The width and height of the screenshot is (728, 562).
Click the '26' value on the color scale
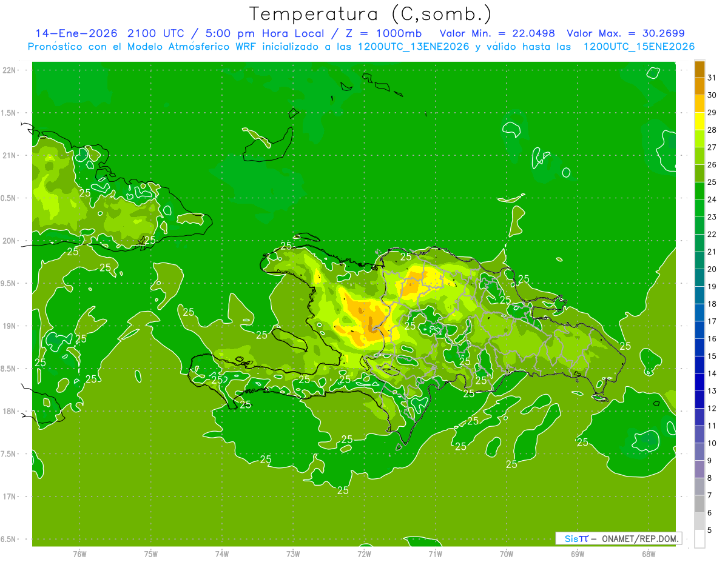click(712, 164)
